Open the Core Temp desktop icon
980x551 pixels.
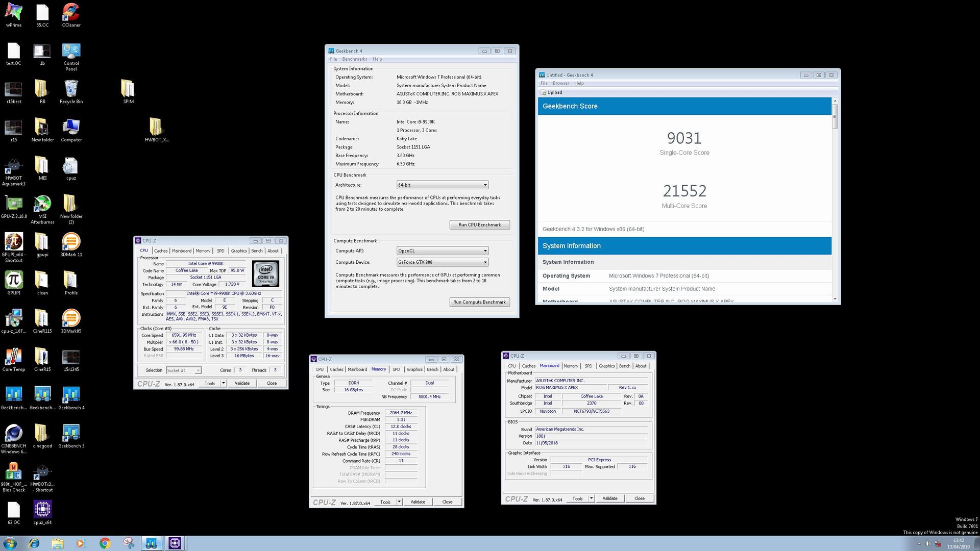pyautogui.click(x=14, y=360)
